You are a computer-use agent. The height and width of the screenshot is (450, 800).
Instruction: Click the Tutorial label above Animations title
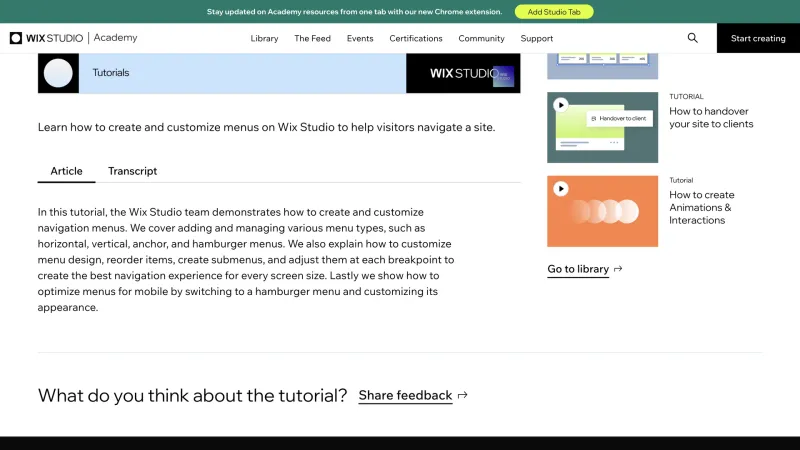(681, 180)
